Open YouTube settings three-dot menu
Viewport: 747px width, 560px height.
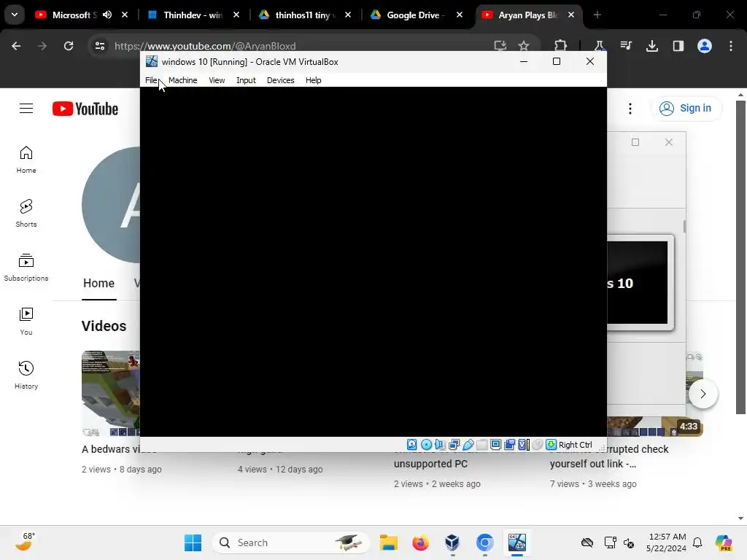630,109
